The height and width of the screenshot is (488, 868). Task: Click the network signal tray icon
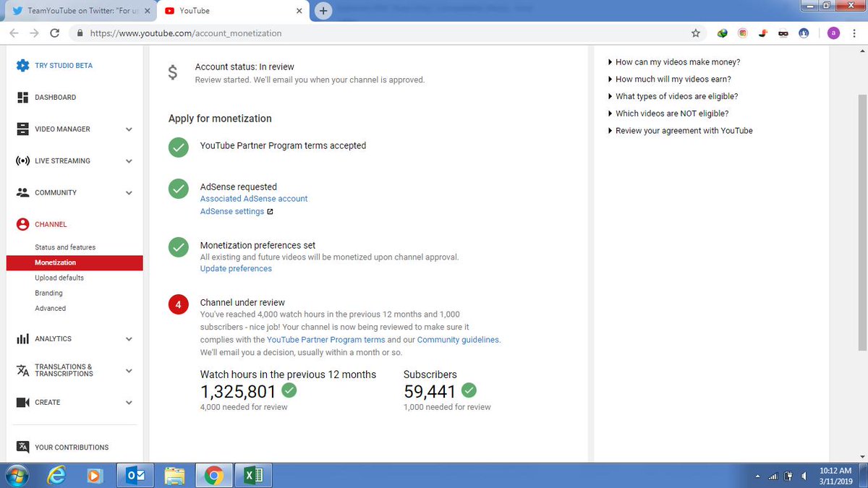tap(773, 476)
